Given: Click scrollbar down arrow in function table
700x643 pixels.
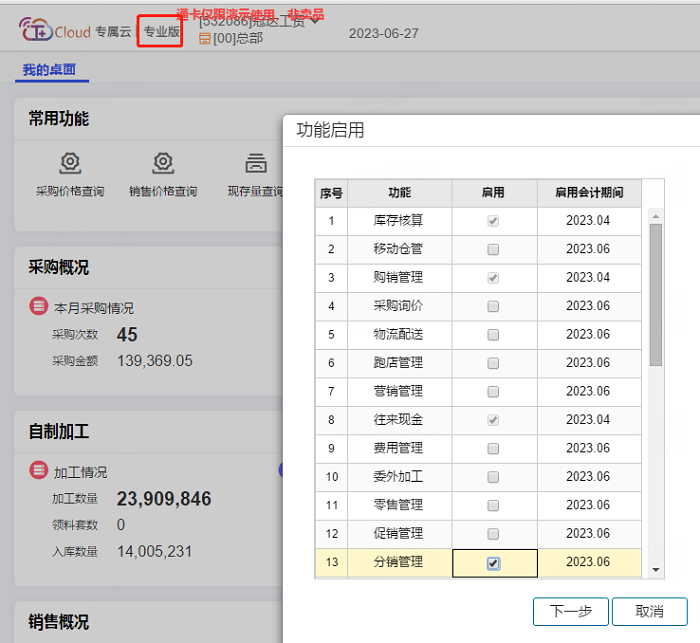Looking at the screenshot, I should [656, 569].
